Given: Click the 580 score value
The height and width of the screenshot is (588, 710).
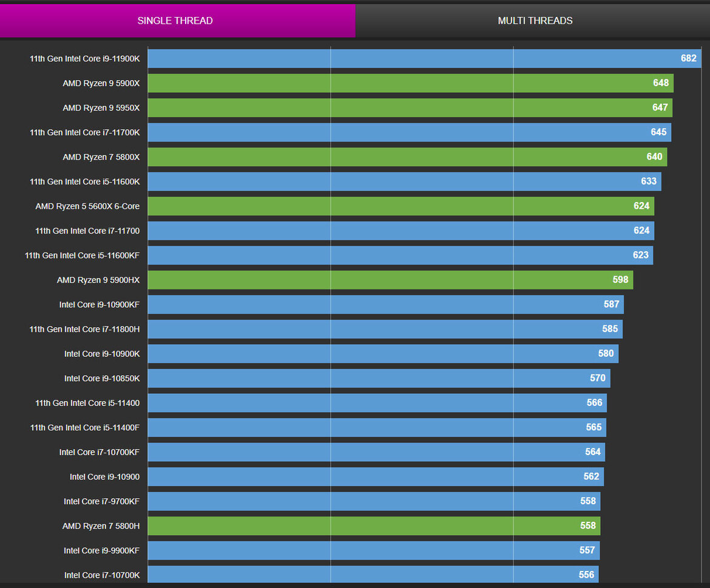Looking at the screenshot, I should point(606,354).
